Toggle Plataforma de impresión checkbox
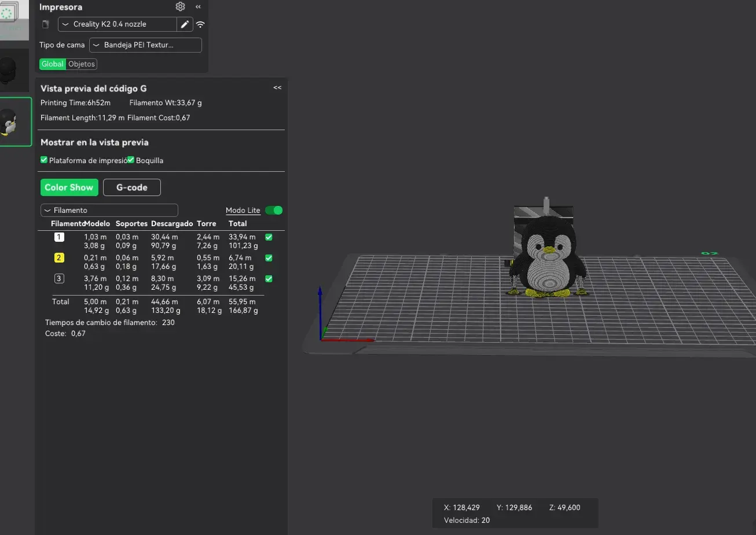 (x=44, y=160)
